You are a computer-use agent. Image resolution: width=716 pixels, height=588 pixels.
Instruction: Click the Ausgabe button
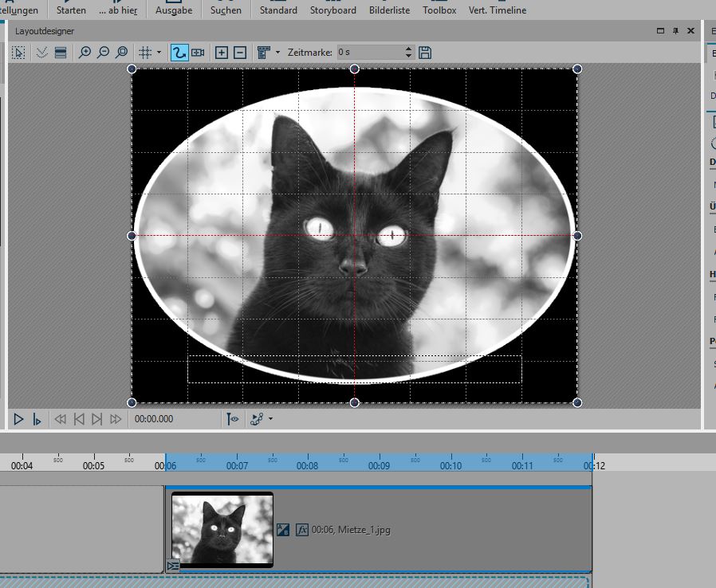coord(174,10)
